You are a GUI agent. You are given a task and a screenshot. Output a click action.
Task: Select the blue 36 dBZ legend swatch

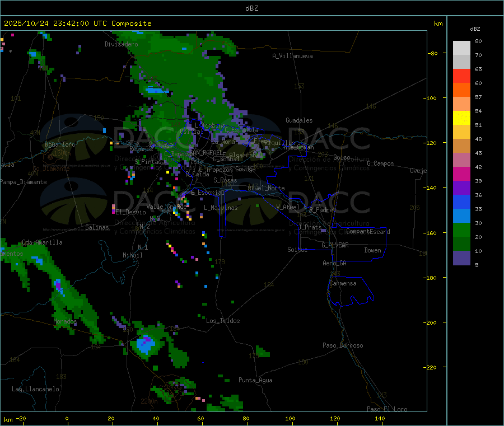pos(461,202)
